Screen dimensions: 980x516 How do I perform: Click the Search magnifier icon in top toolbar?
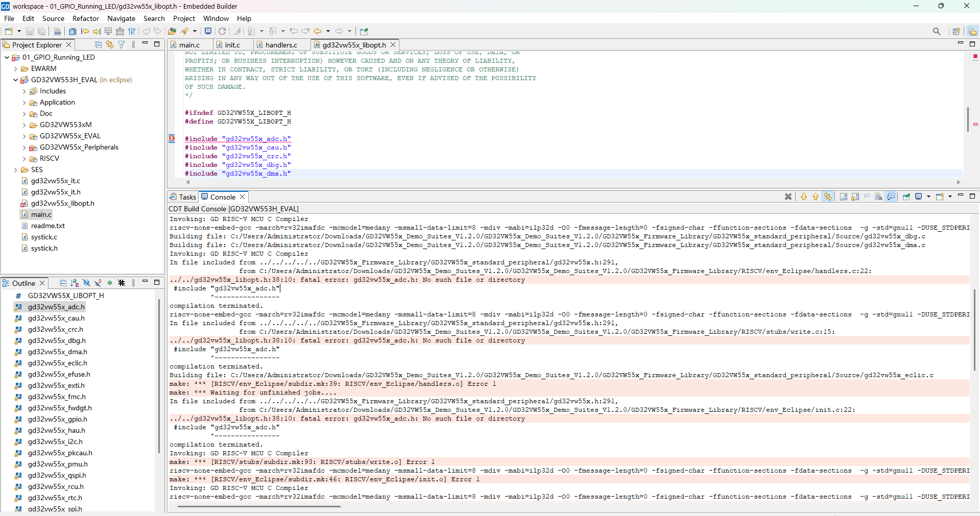[936, 31]
